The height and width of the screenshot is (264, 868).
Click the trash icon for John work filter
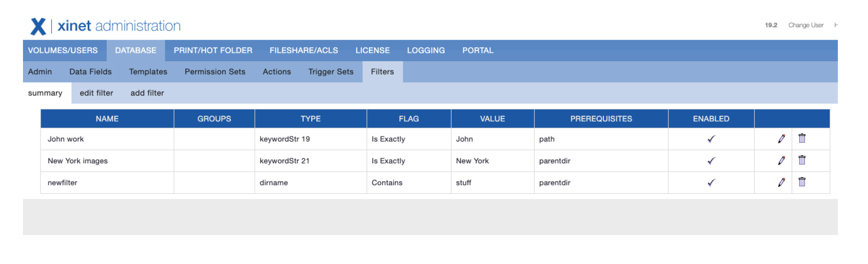coord(802,138)
